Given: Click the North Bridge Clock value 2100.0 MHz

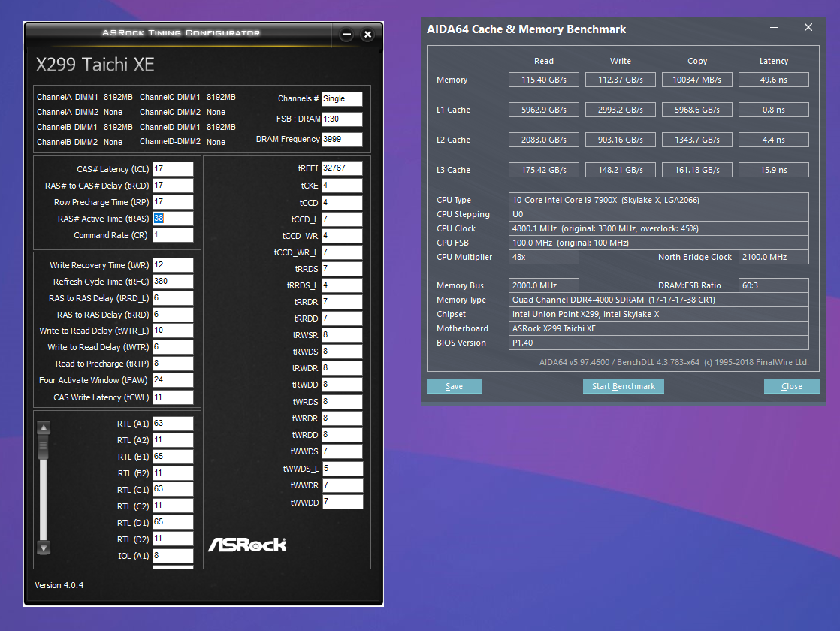Looking at the screenshot, I should pyautogui.click(x=774, y=257).
